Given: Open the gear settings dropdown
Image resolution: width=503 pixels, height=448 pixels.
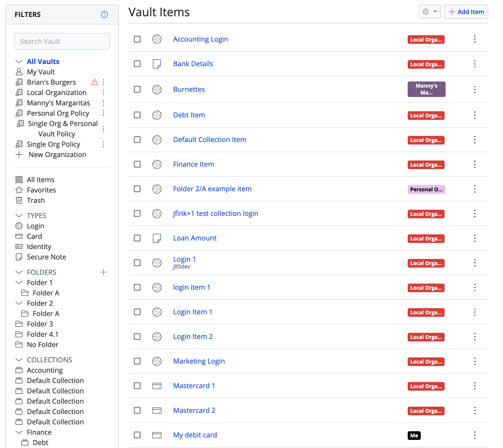Looking at the screenshot, I should click(x=430, y=12).
